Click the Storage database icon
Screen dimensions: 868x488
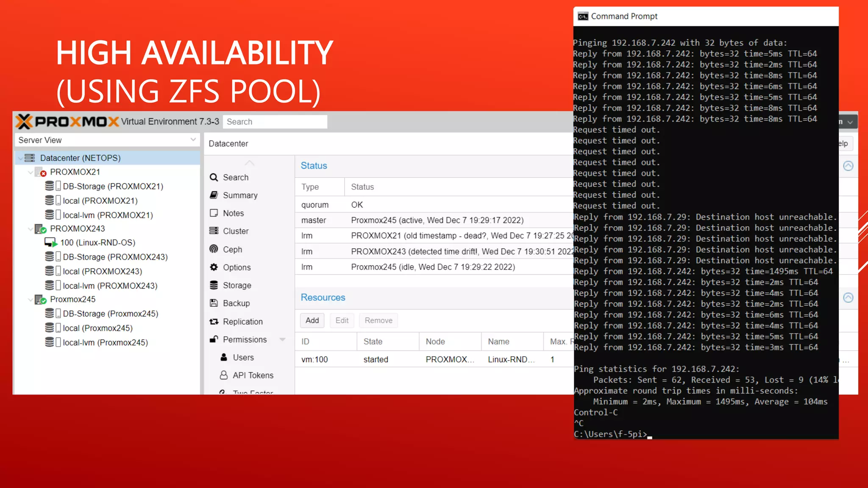click(x=214, y=285)
